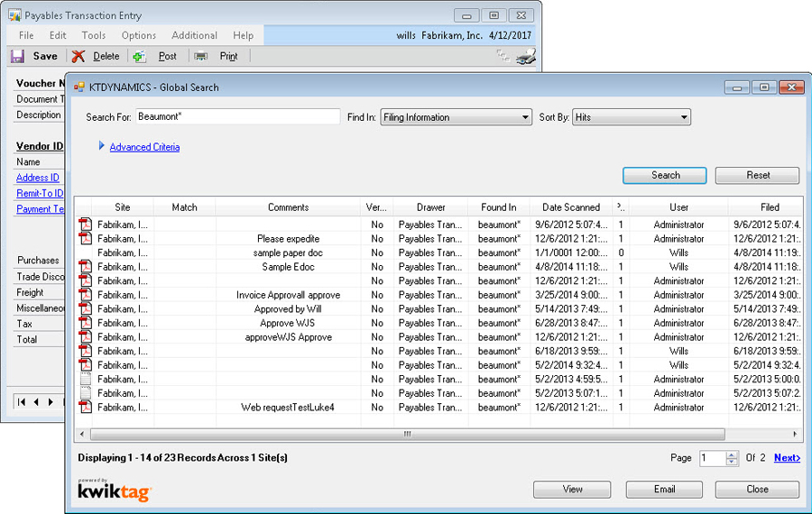Click the Close button at bottom
This screenshot has height=514, width=812.
click(x=757, y=489)
